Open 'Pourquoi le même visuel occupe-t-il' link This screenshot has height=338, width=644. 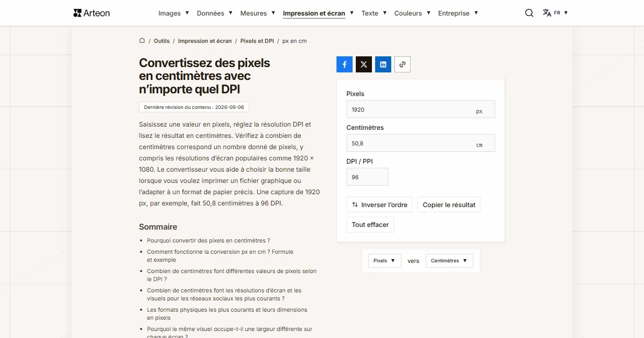(x=230, y=333)
